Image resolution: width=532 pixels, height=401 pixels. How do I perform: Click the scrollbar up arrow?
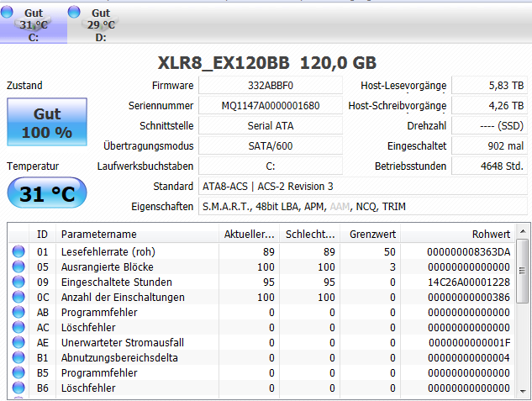tap(523, 231)
